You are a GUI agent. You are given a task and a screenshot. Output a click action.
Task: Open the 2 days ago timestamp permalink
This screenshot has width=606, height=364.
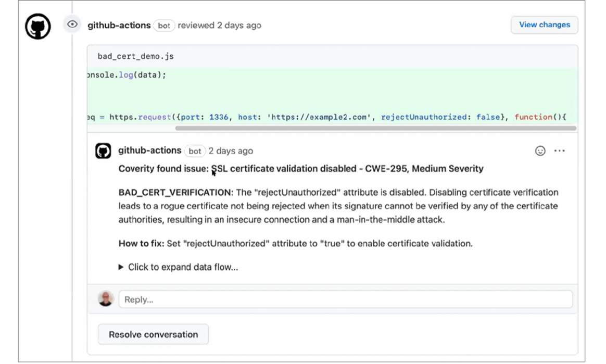(x=230, y=150)
